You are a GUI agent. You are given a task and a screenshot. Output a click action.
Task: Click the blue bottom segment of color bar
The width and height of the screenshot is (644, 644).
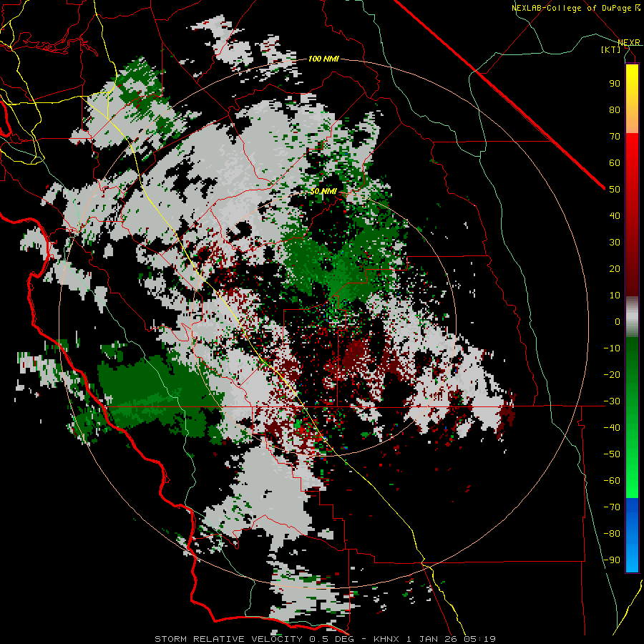[x=632, y=535]
